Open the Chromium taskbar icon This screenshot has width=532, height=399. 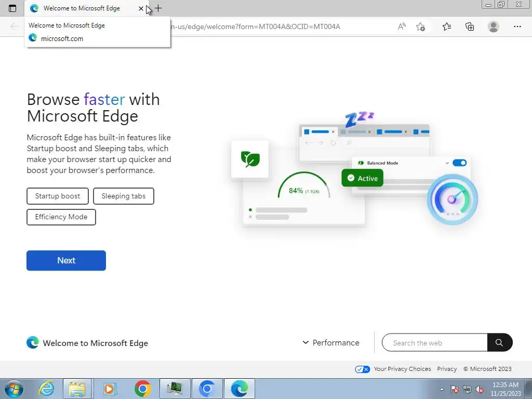(207, 389)
